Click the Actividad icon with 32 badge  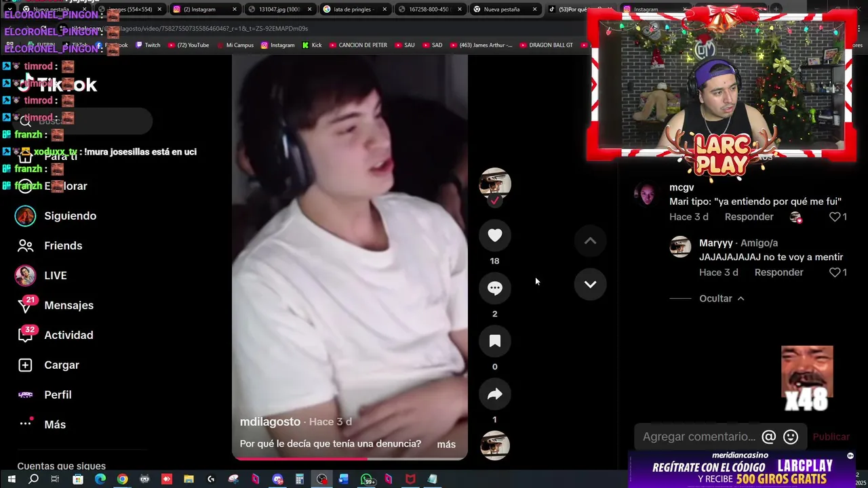[26, 335]
